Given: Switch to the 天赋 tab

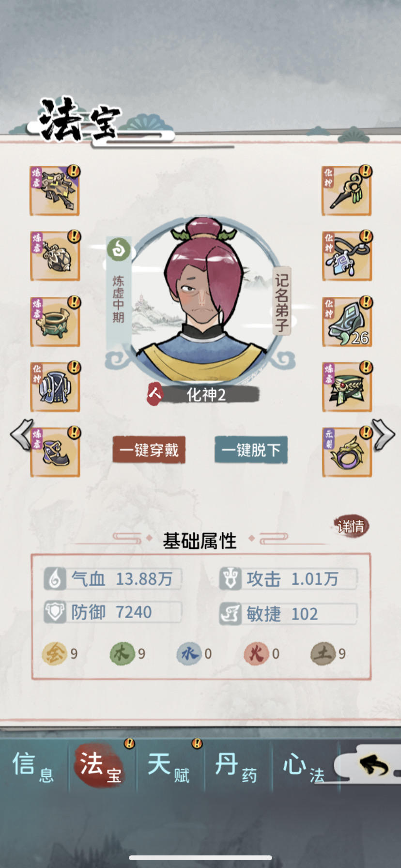Looking at the screenshot, I should (x=169, y=767).
